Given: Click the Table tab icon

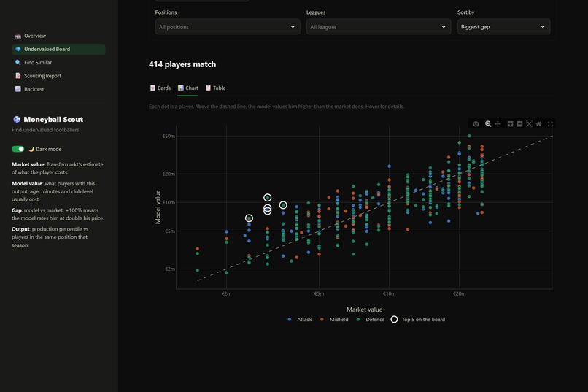Looking at the screenshot, I should pyautogui.click(x=208, y=88).
